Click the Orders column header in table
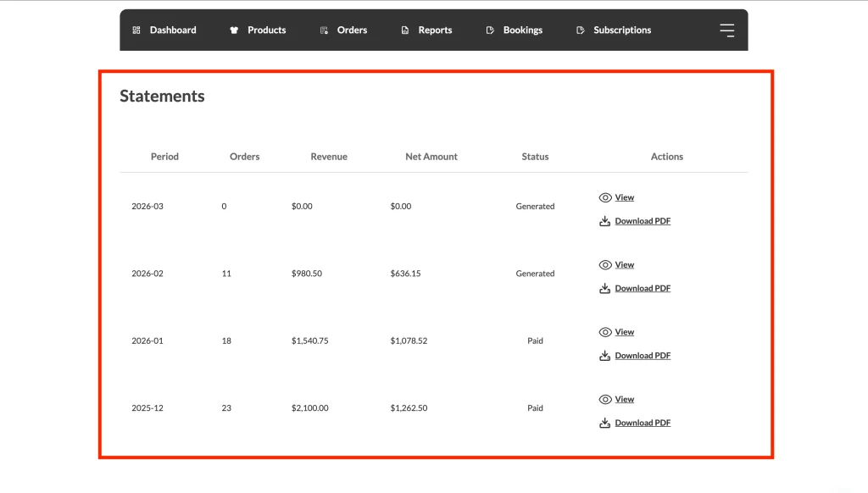Viewport: 868px width, 493px height. [245, 157]
